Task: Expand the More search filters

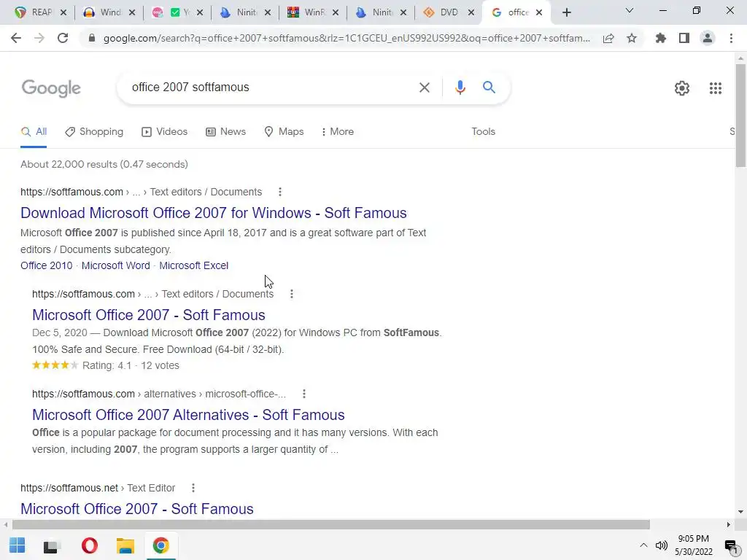Action: click(337, 132)
